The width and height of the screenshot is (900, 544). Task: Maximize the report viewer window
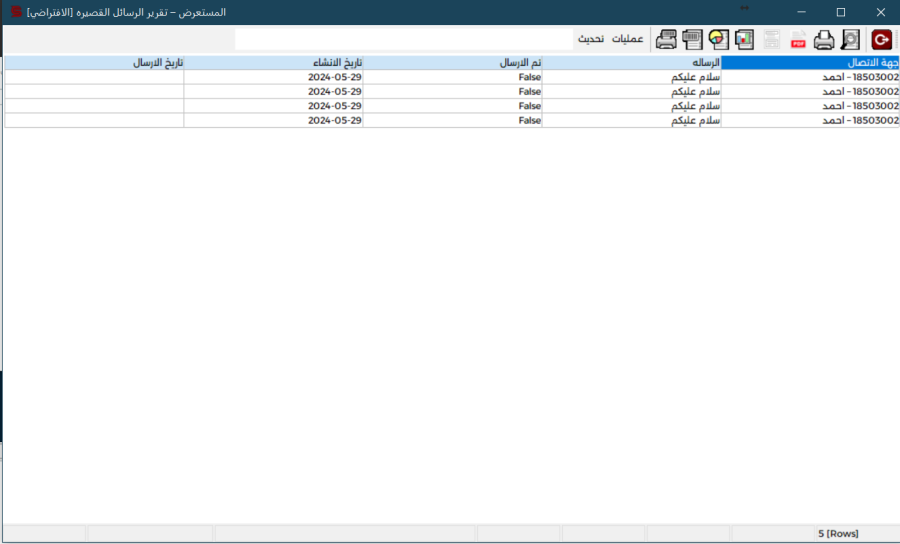pos(841,12)
